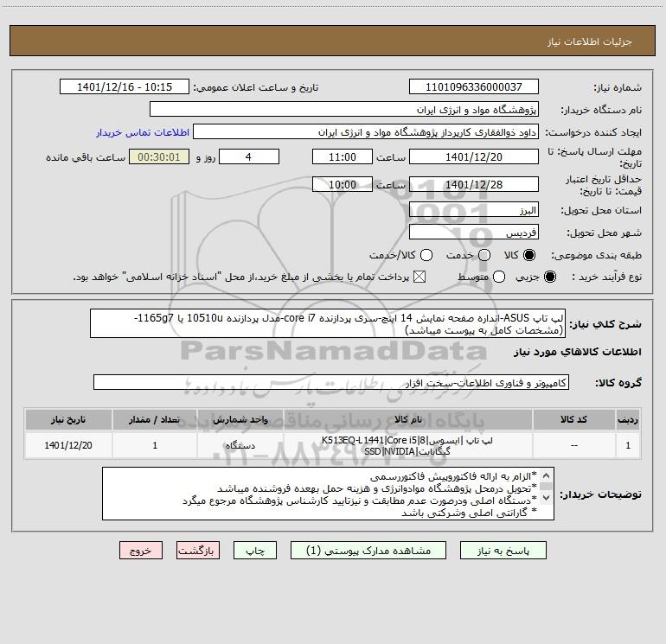Click the delivery city فردیس field
The image size is (666, 644).
[474, 233]
